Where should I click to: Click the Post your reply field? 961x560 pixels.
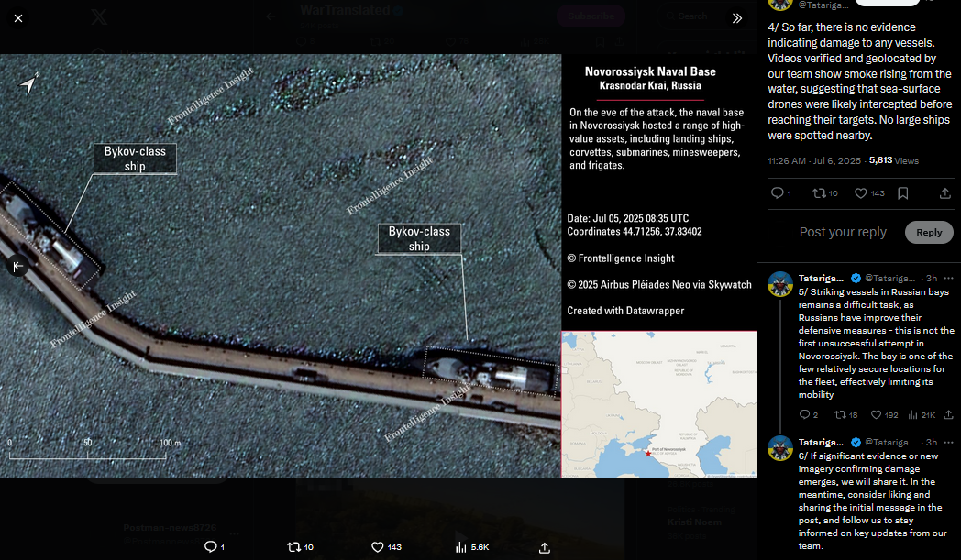click(843, 232)
